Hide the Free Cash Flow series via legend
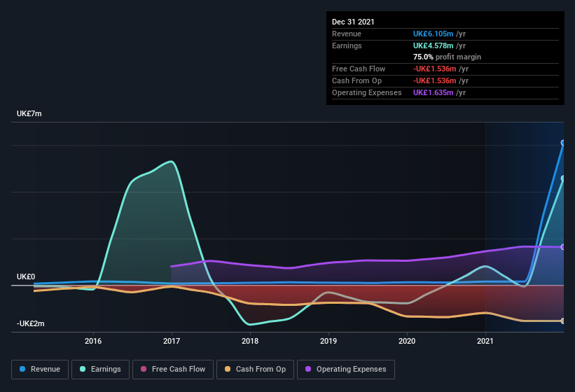Screen dimensions: 575x392 click(173, 369)
